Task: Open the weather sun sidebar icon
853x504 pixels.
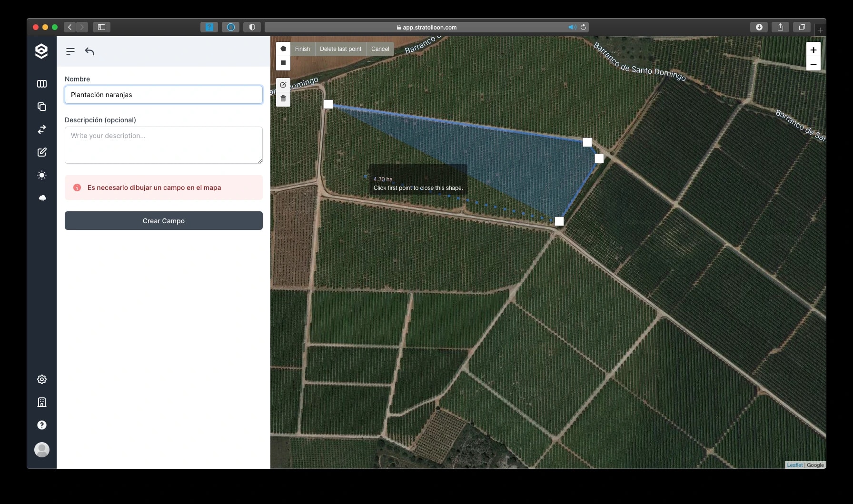Action: coord(42,175)
